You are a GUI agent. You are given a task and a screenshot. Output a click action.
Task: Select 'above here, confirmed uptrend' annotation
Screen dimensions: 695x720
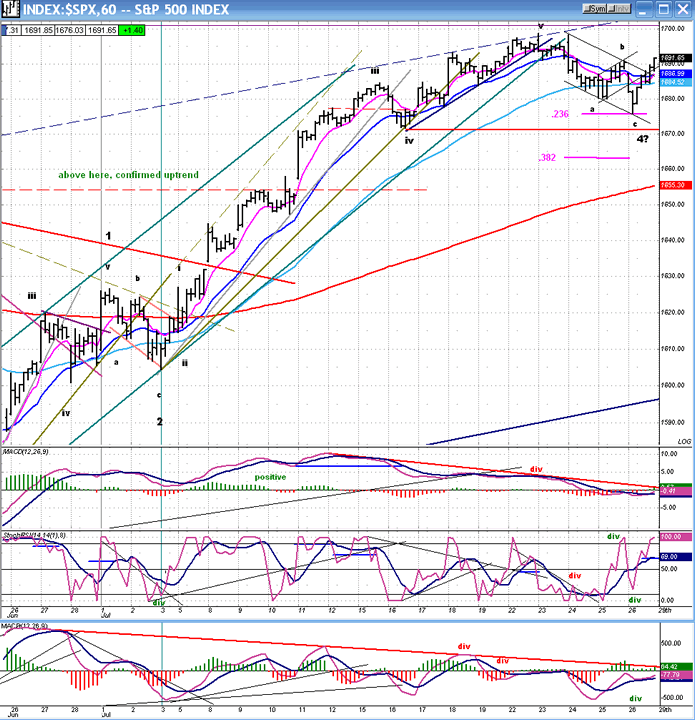click(129, 175)
